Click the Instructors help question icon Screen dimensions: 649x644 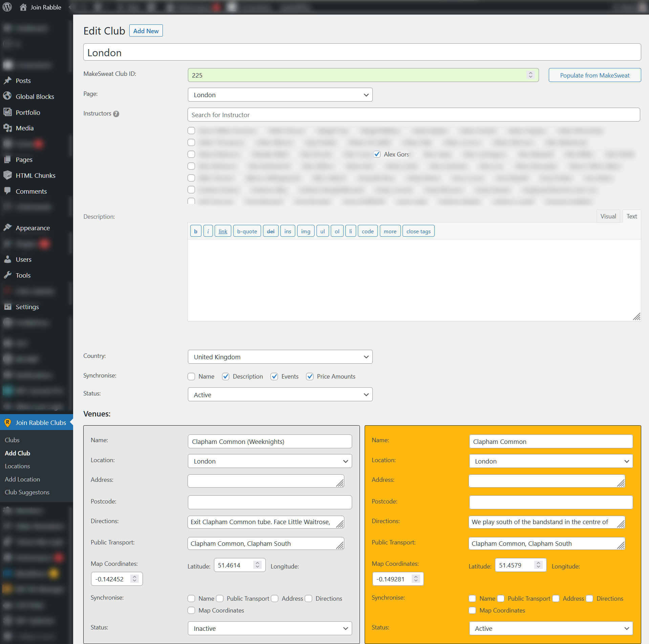tap(116, 114)
